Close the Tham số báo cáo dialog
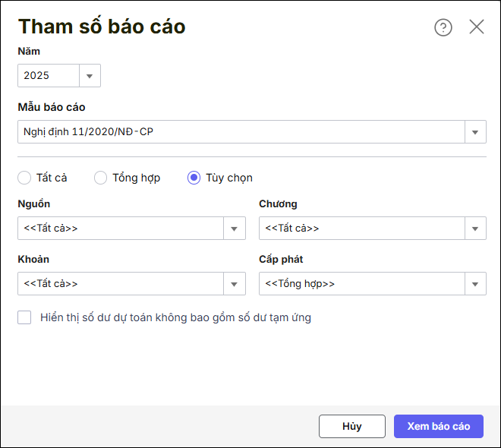This screenshot has width=501, height=448. 476,27
